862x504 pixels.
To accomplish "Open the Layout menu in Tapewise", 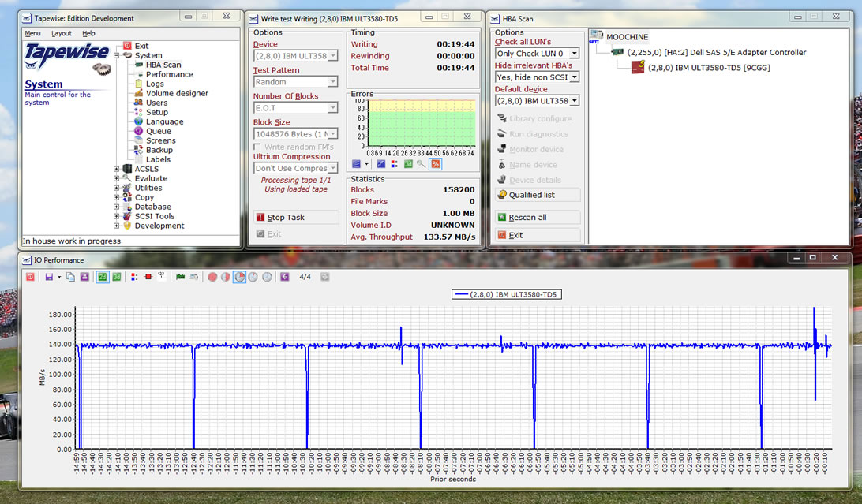I will point(62,33).
